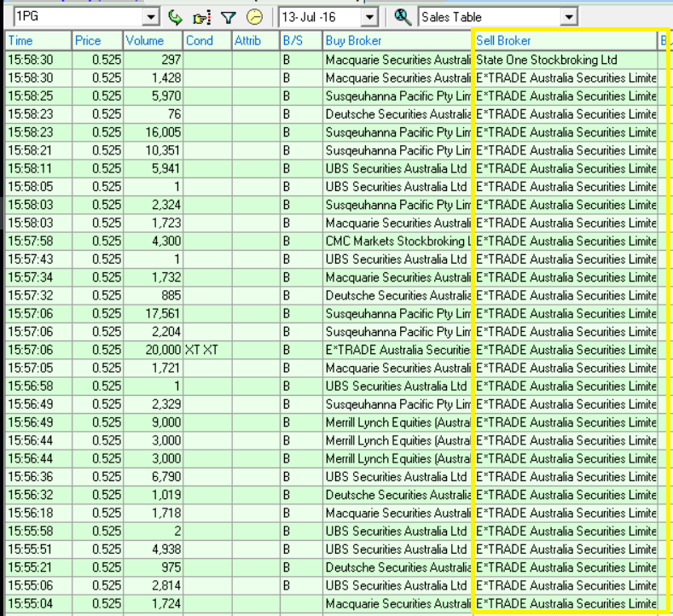Click the time cell 15:55:51
The height and width of the screenshot is (616, 673).
click(x=38, y=549)
